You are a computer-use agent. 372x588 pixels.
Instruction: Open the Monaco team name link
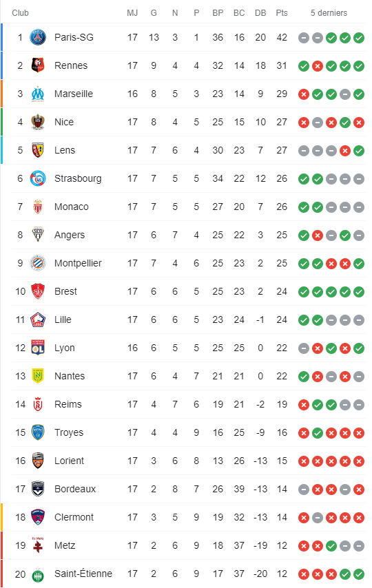click(x=72, y=207)
